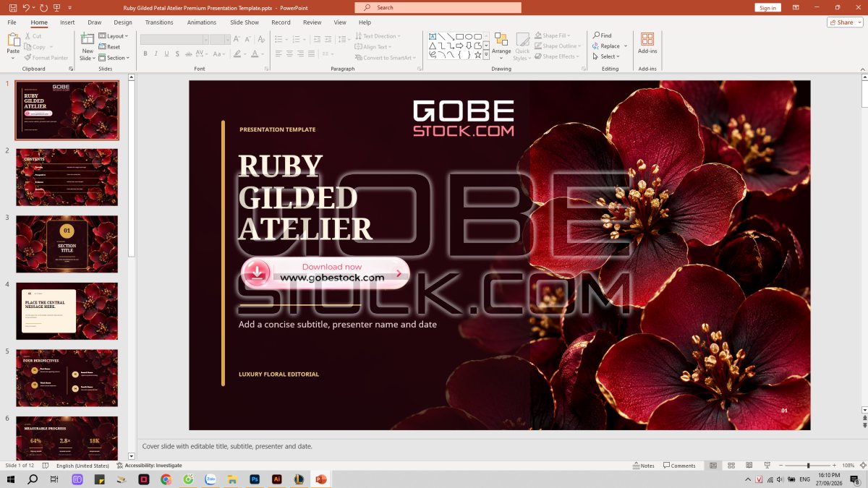Click zoom in plus button

[x=834, y=466]
